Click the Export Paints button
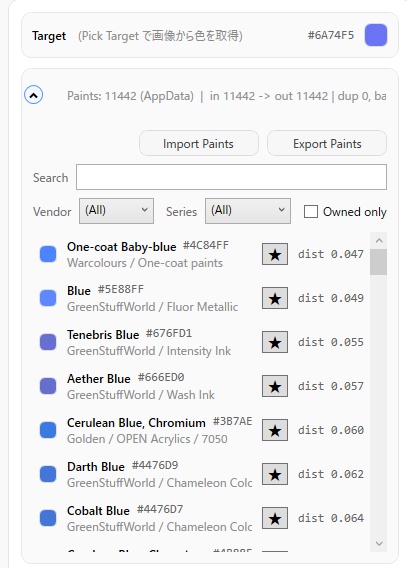 [x=327, y=143]
